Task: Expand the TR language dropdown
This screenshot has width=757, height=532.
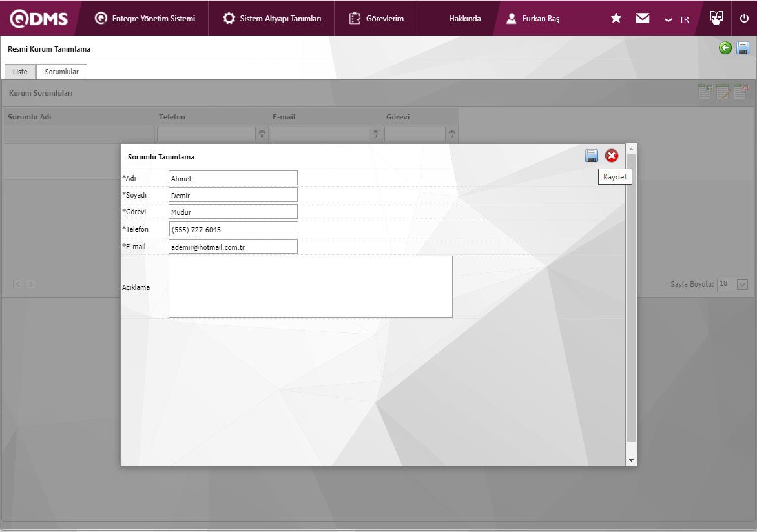Action: coord(677,19)
